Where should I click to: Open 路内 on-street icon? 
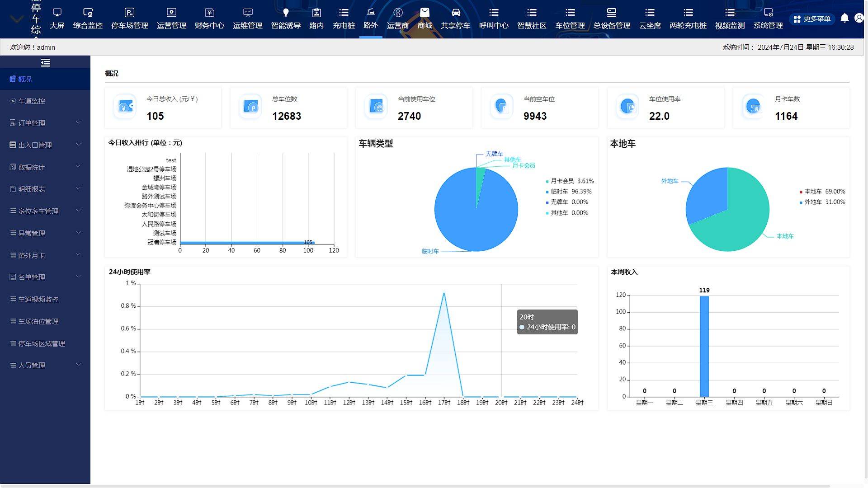click(x=316, y=13)
